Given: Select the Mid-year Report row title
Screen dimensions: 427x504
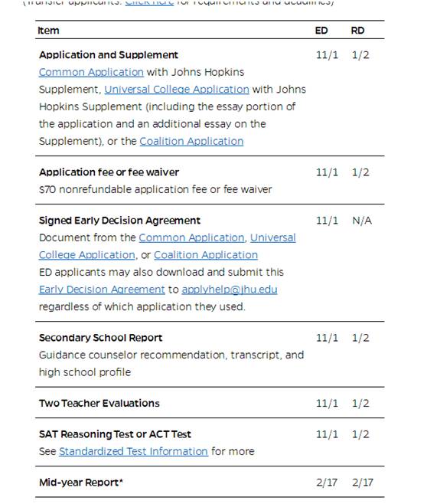Looking at the screenshot, I should [81, 483].
